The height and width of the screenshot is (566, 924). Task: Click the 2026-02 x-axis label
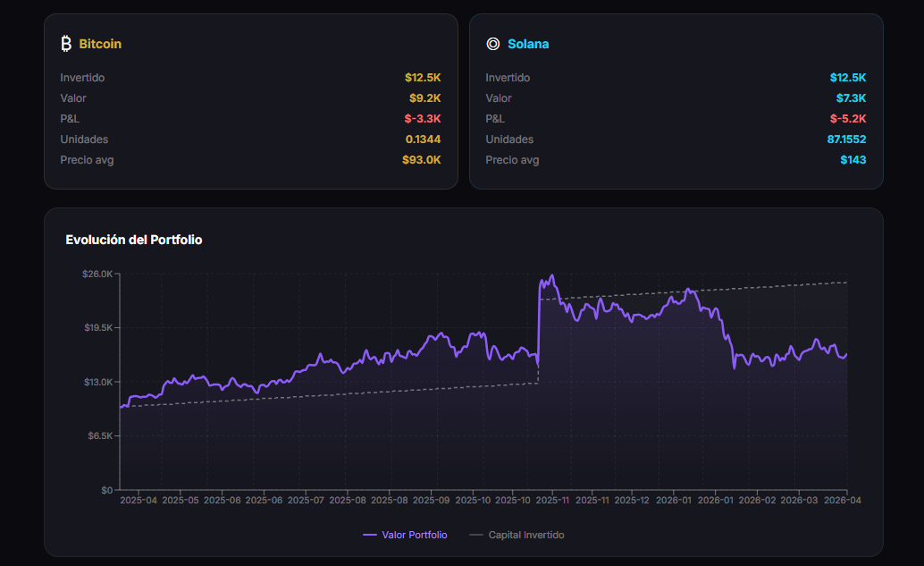point(757,500)
